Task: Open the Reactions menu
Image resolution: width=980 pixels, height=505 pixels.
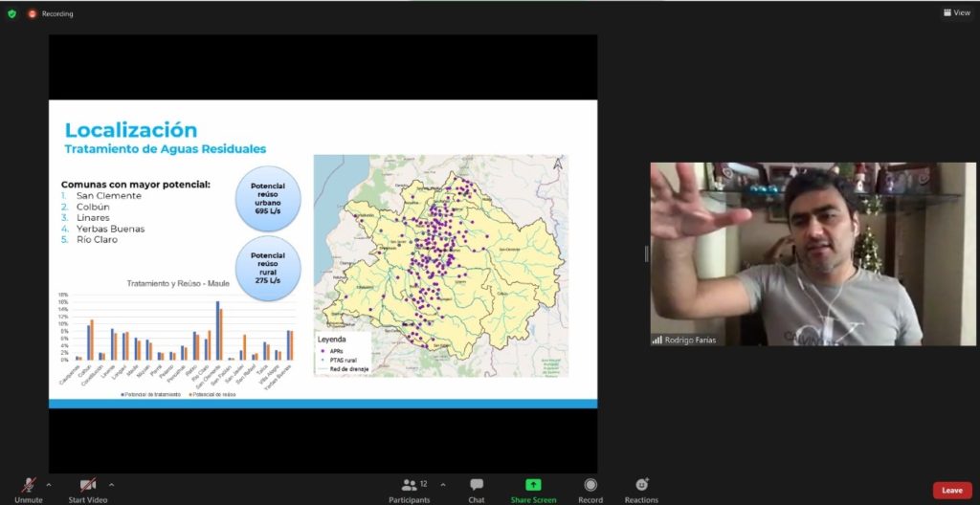Action: (641, 487)
